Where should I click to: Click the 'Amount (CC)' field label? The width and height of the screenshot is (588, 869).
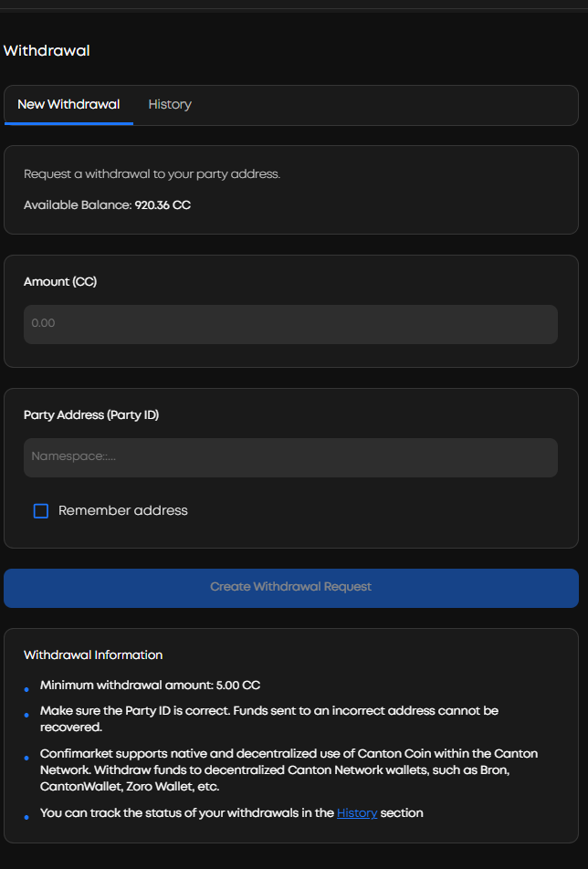[60, 282]
